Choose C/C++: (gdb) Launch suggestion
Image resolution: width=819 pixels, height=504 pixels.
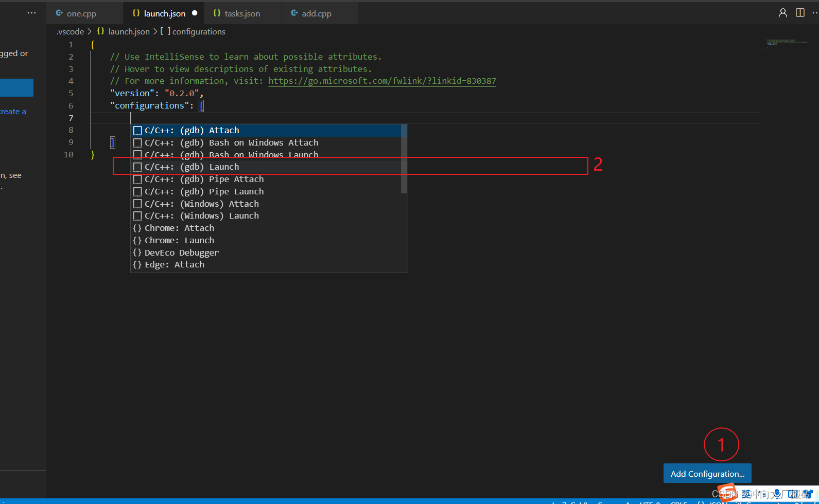pyautogui.click(x=267, y=167)
